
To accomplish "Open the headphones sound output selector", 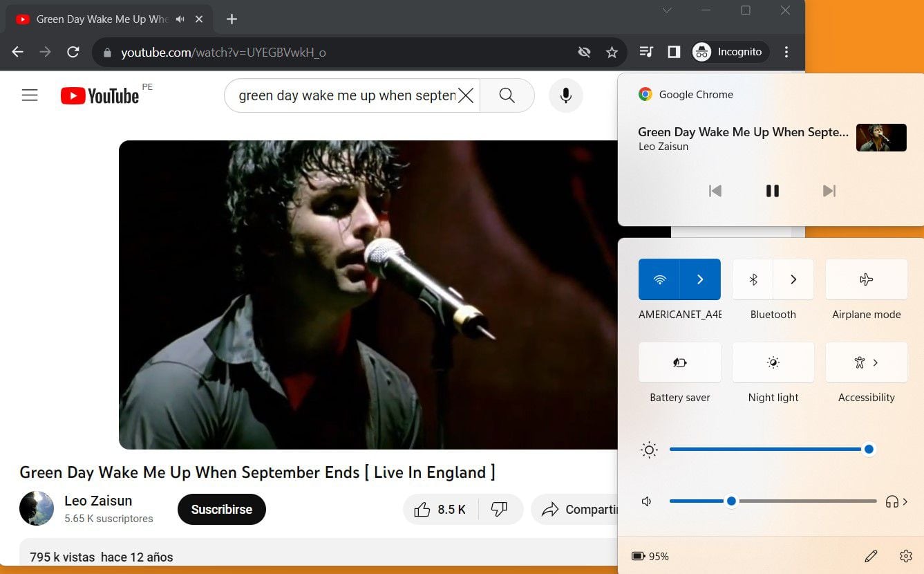I will 896,501.
